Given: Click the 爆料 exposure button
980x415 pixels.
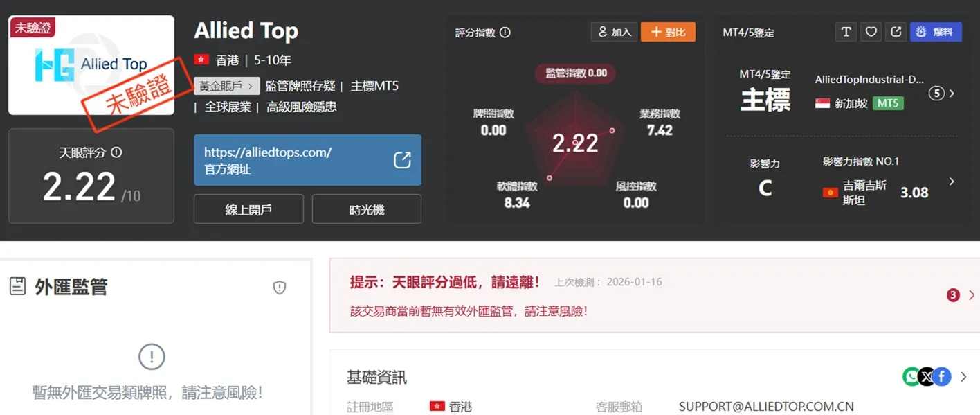Looking at the screenshot, I should [936, 32].
